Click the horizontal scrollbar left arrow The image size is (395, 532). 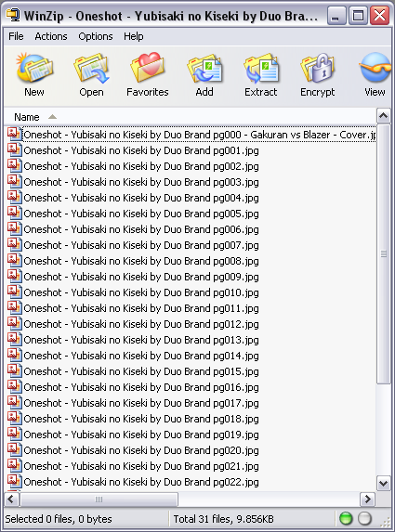(x=11, y=500)
